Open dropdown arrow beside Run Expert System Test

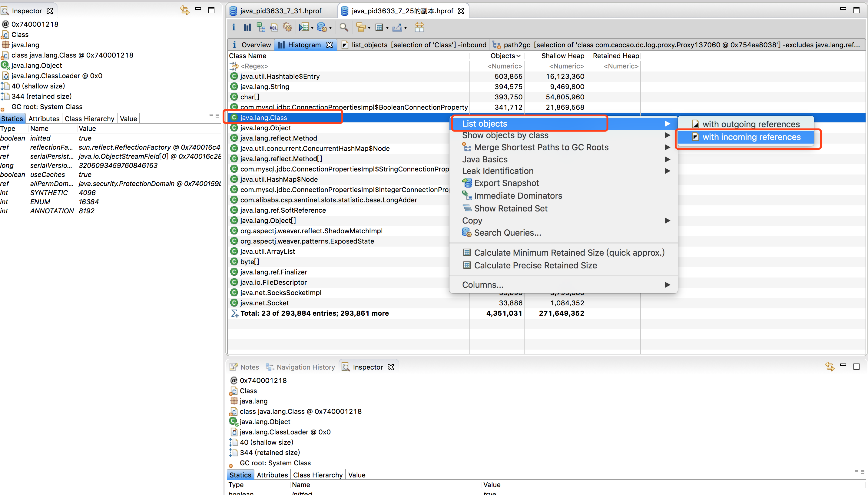(312, 28)
